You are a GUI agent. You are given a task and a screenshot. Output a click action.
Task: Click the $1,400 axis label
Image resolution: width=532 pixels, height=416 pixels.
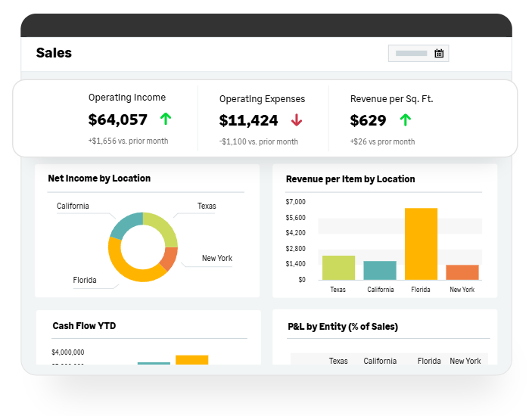coord(296,264)
